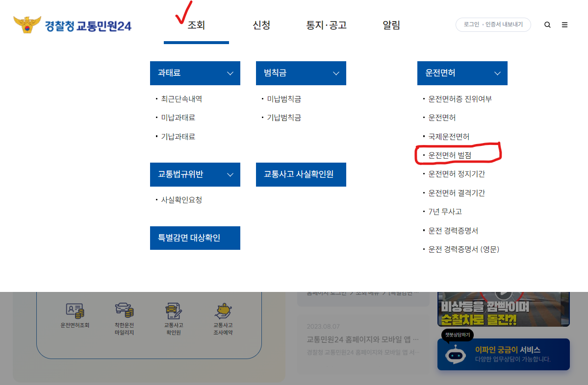Image resolution: width=588 pixels, height=385 pixels.
Task: Open 운전 경력증명서 (영문) link
Action: coord(464,249)
